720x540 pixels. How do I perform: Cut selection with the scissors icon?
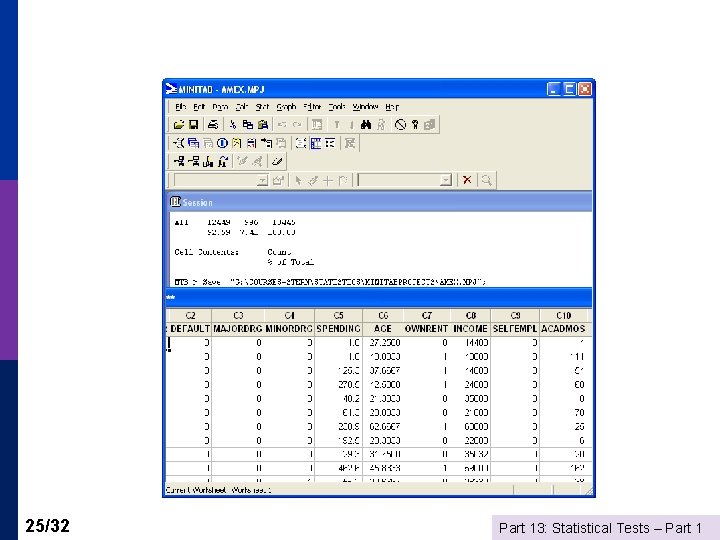pos(233,124)
